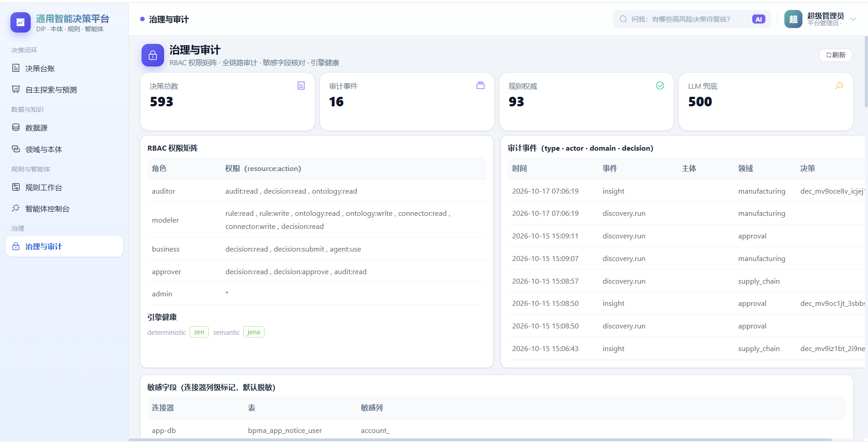Screen dimensions: 868x442
Task: Click the platform logo icon
Action: [x=20, y=22]
